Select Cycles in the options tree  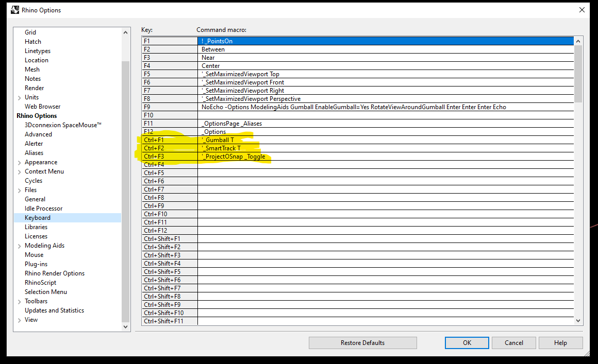[x=34, y=181]
